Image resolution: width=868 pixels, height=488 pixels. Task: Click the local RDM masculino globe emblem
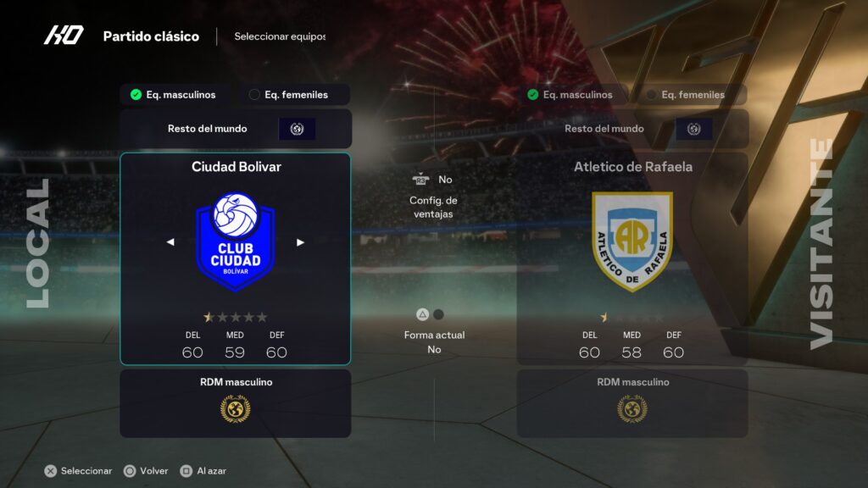[x=236, y=409]
